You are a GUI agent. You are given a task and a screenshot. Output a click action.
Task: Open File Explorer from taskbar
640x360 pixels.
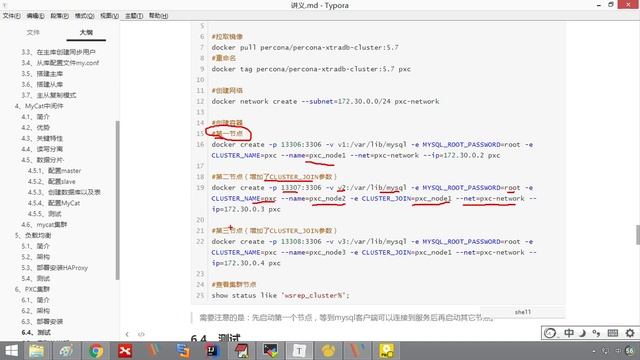click(x=37, y=351)
